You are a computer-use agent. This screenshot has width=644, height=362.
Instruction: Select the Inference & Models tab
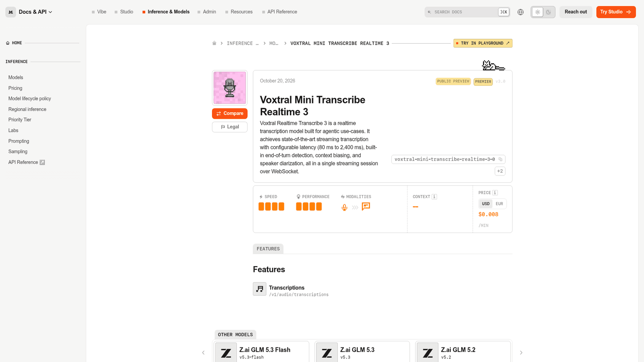point(166,12)
